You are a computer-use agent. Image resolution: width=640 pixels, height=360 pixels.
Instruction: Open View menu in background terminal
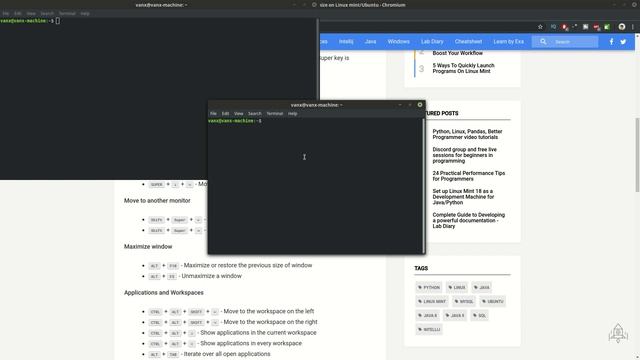click(31, 13)
